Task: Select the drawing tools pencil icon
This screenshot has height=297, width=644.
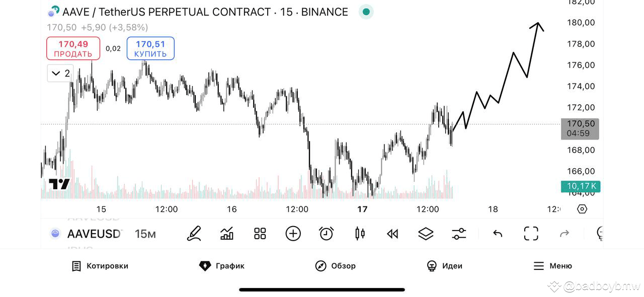Action: coord(194,233)
